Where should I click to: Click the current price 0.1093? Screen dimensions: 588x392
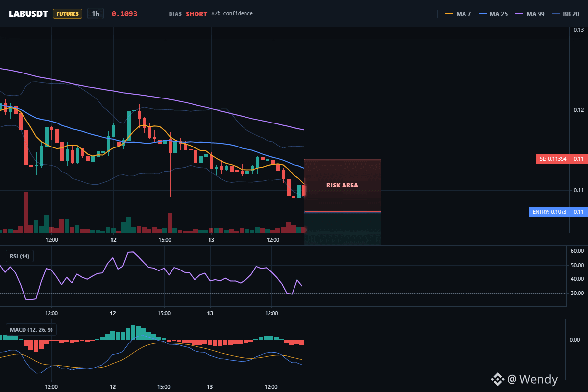coord(124,14)
